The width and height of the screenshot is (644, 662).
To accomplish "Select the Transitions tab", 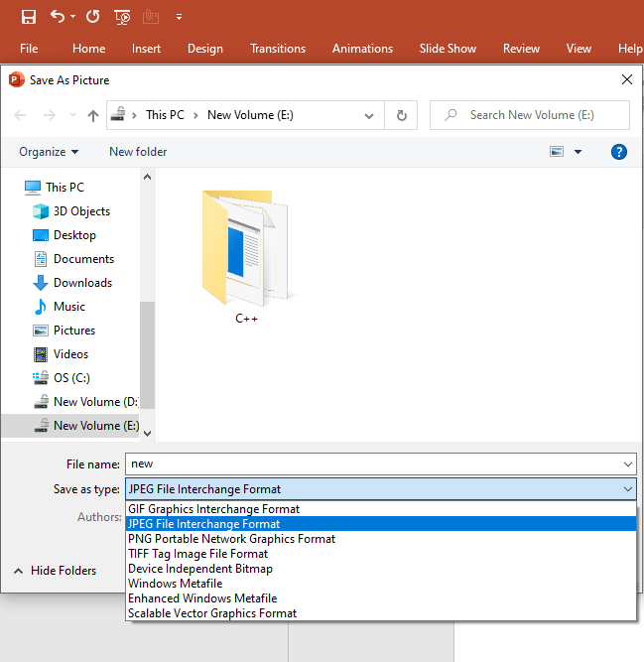I will [x=278, y=49].
